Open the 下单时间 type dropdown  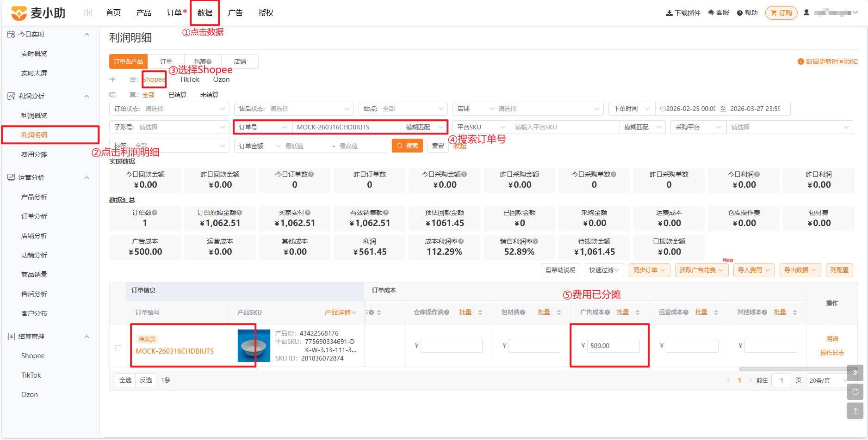632,109
